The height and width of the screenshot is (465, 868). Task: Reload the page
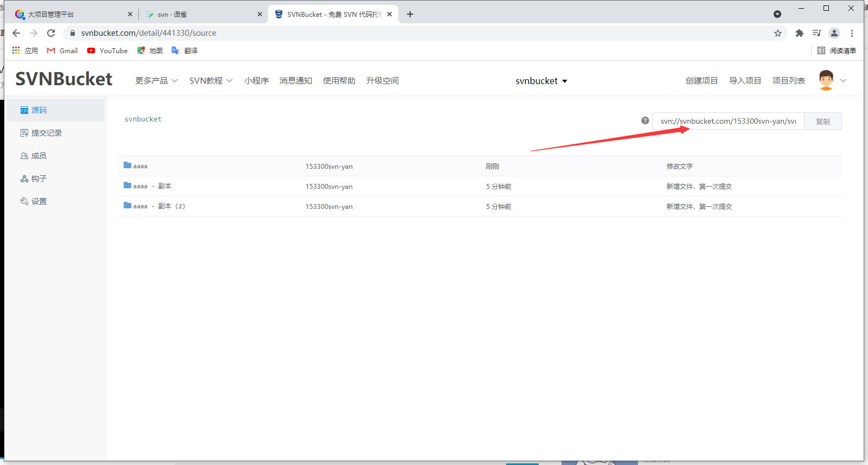point(51,33)
